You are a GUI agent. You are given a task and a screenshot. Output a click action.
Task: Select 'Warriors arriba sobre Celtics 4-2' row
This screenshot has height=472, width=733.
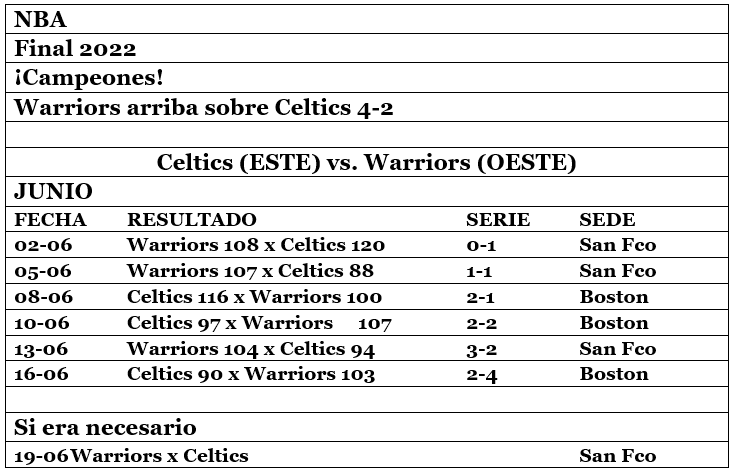(x=203, y=107)
